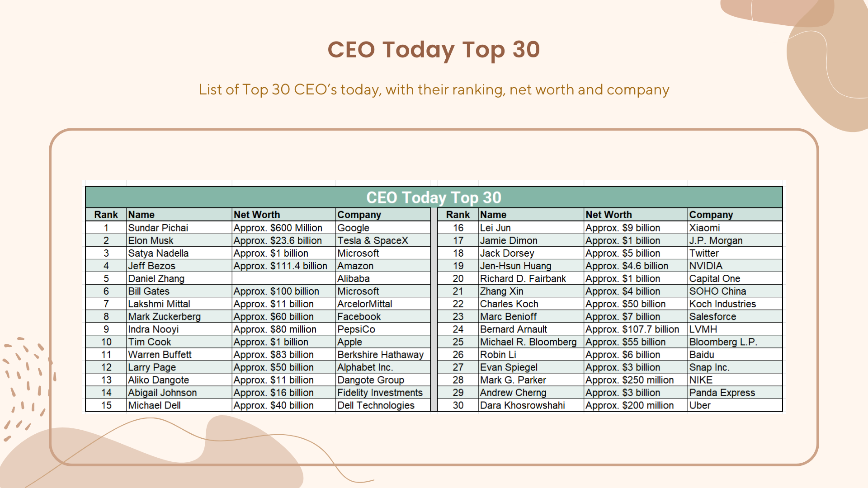Click the brown slide heading "CEO Today Top 30"
Viewport: 868px width, 488px height.
pos(434,50)
